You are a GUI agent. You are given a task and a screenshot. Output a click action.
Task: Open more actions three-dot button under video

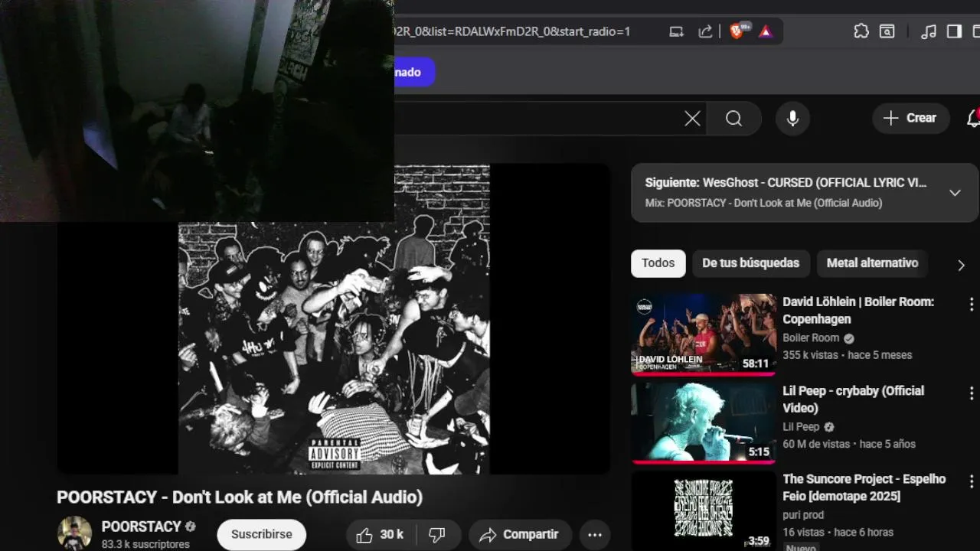(594, 535)
